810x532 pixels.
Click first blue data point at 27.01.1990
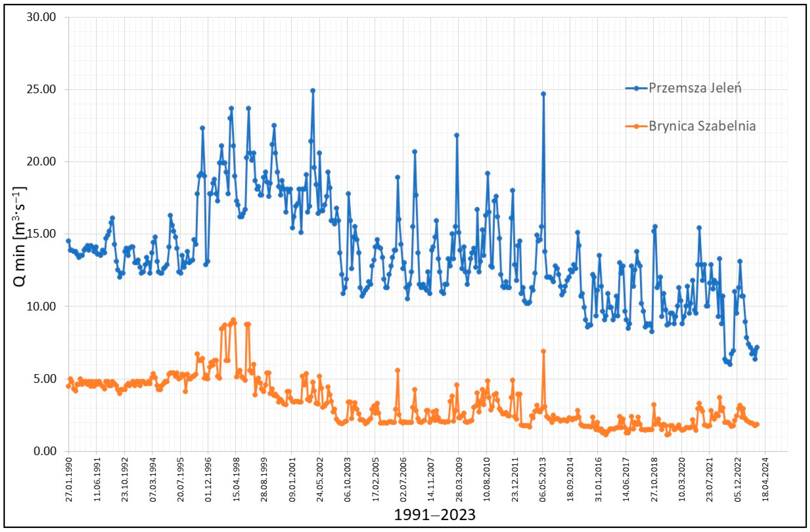point(68,241)
